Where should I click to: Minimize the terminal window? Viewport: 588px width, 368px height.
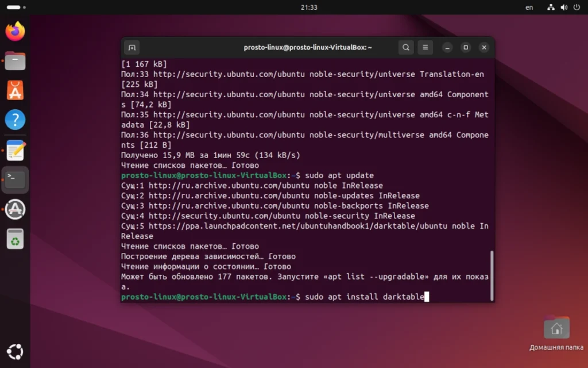pyautogui.click(x=447, y=47)
